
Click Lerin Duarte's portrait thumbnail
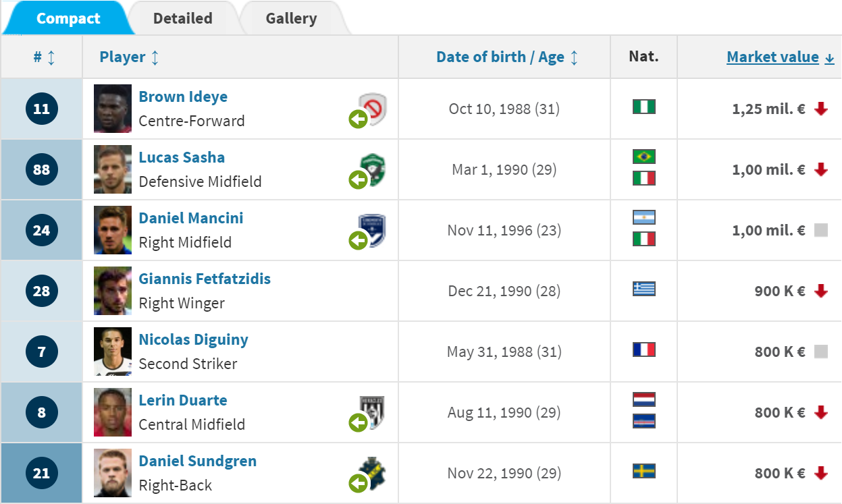tap(113, 412)
